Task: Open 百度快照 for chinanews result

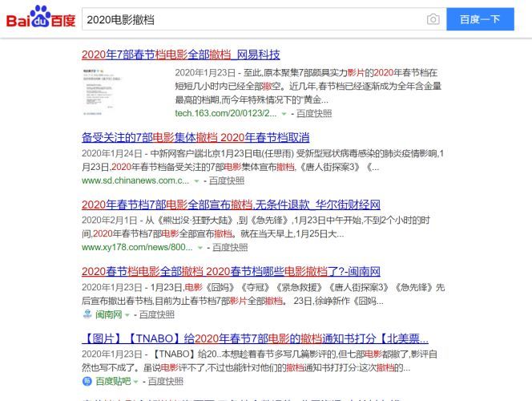Action: click(227, 180)
